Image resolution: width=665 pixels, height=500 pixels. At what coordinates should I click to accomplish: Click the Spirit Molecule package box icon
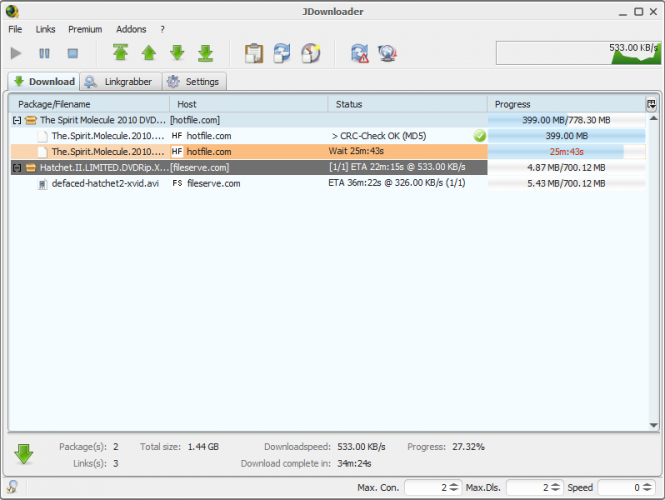coord(31,120)
